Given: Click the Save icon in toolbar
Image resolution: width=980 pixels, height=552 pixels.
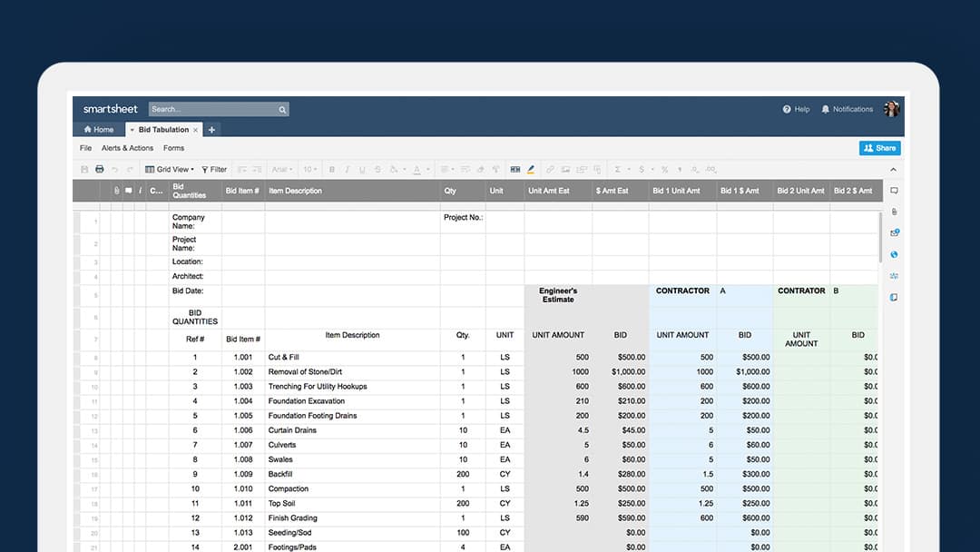Looking at the screenshot, I should (x=84, y=170).
